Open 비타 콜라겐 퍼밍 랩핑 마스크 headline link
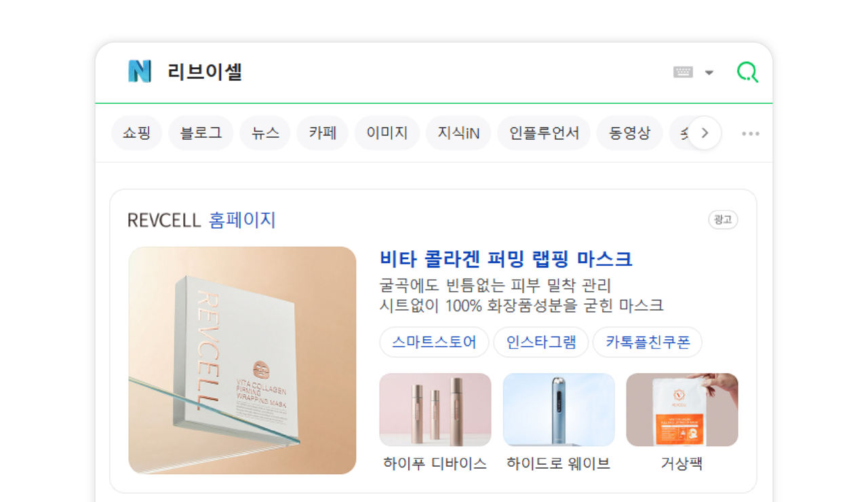Viewport: 868px width, 502px height. (506, 259)
